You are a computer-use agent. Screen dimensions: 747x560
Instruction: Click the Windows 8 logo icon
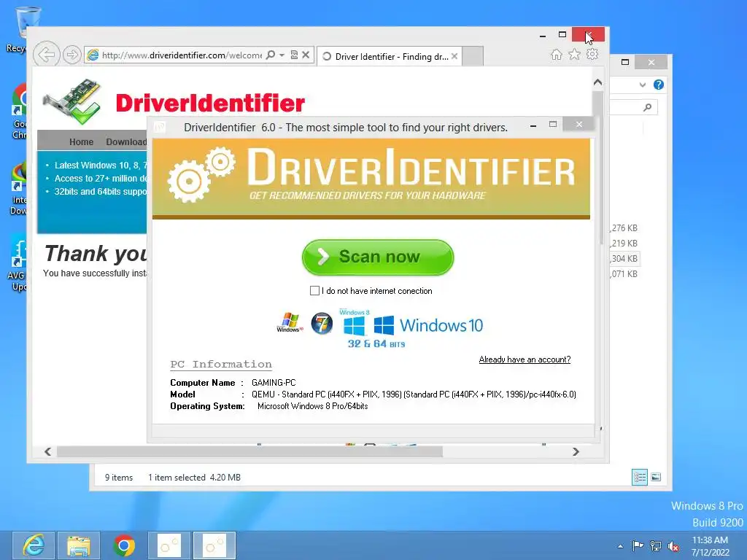(x=354, y=323)
